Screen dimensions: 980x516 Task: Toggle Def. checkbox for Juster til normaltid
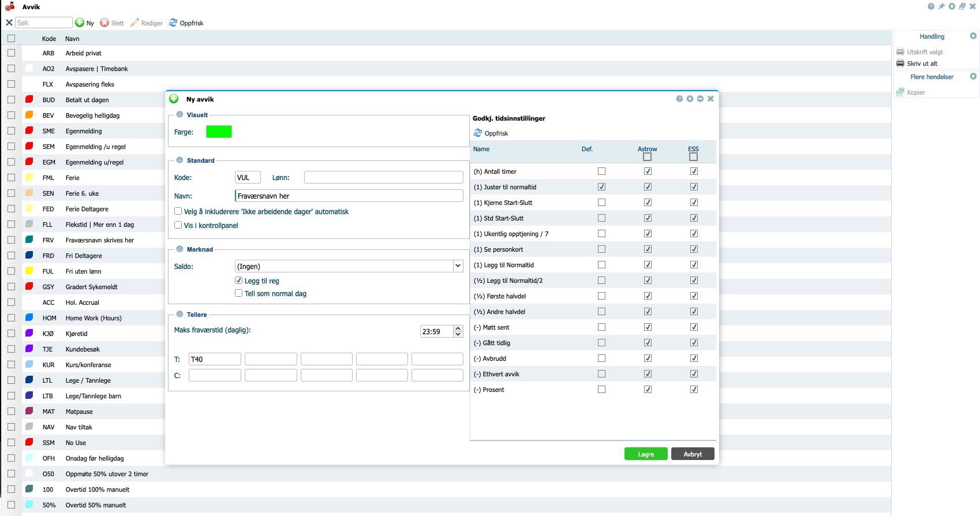pyautogui.click(x=601, y=186)
